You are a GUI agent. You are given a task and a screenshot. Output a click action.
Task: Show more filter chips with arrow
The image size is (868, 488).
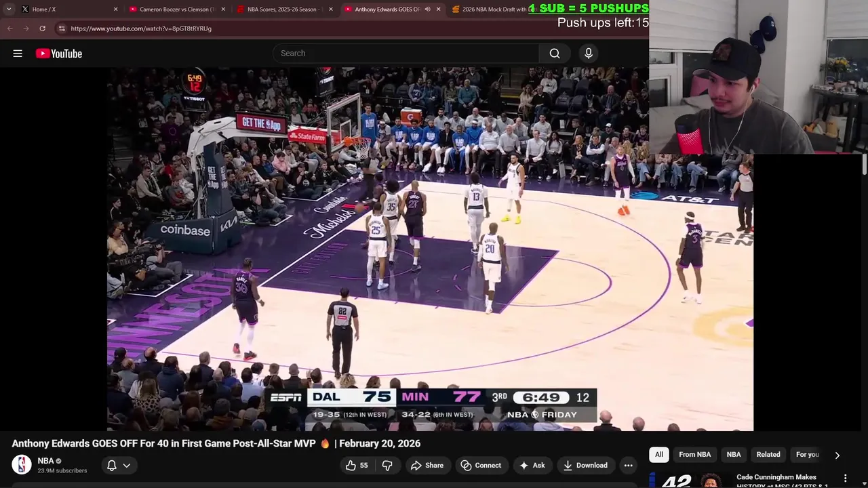[x=837, y=455]
